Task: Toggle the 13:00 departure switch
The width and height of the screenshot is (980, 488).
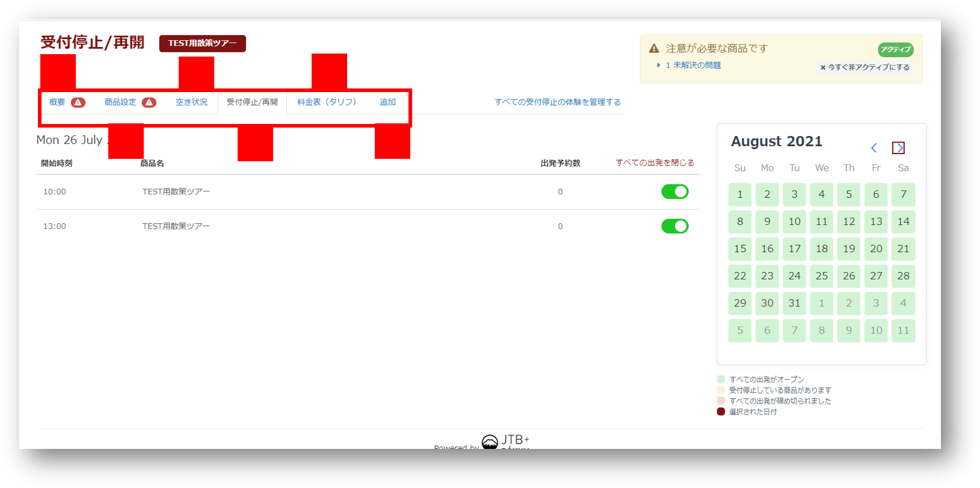Action: tap(674, 226)
